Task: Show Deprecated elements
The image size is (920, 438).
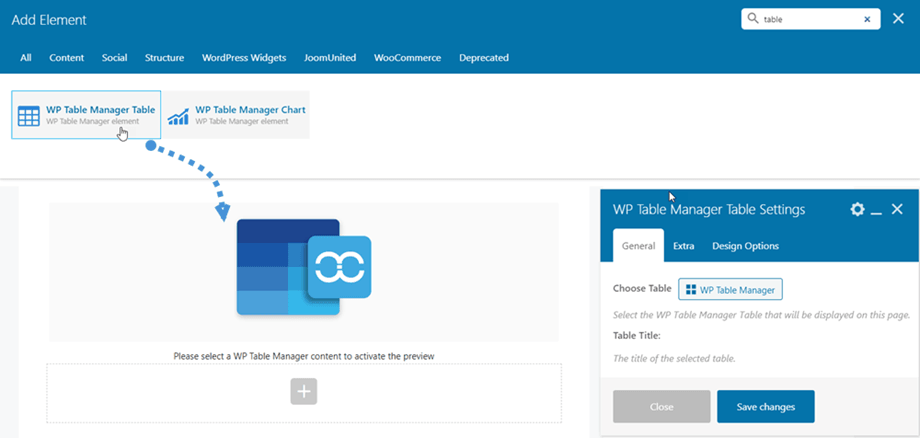Action: [x=483, y=58]
